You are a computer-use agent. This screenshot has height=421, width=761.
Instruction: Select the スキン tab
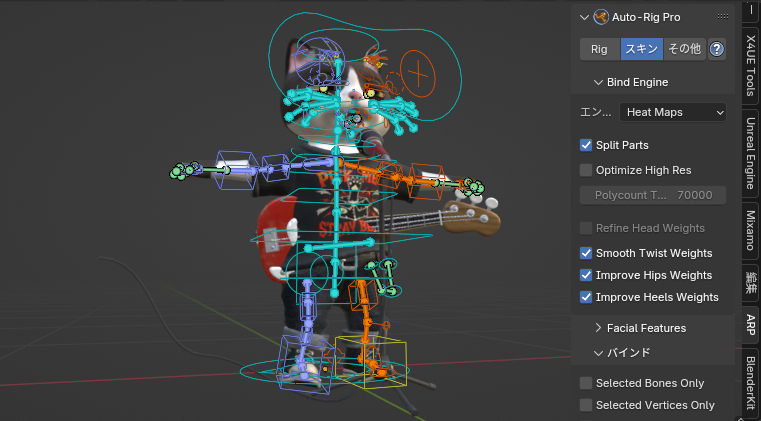pyautogui.click(x=642, y=49)
